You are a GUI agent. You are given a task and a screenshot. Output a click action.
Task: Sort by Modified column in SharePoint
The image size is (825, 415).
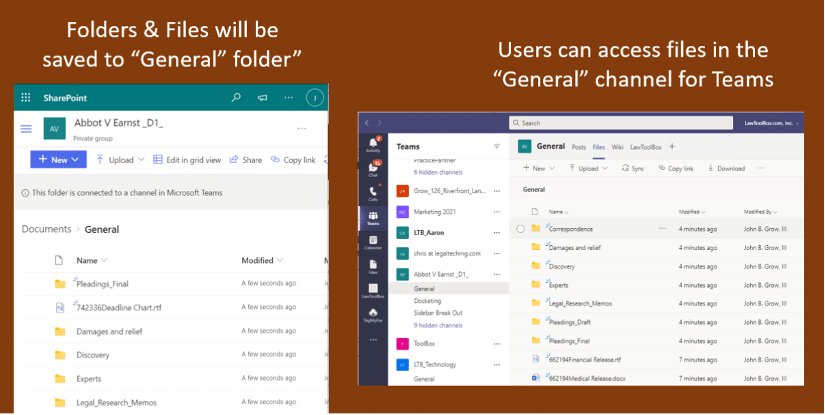[x=262, y=260]
